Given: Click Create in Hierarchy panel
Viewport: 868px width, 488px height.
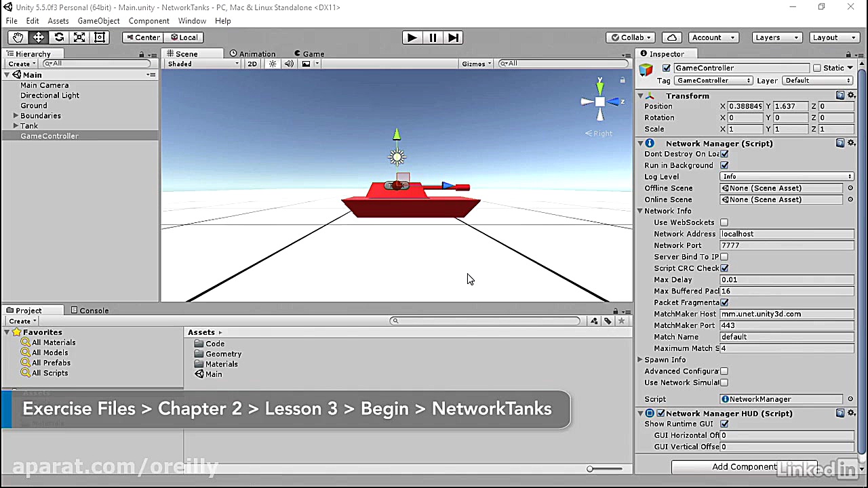Looking at the screenshot, I should 22,64.
